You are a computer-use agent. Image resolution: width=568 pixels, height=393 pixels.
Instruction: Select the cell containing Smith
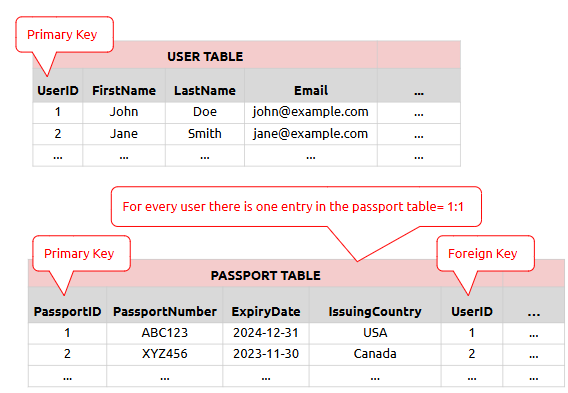point(205,134)
